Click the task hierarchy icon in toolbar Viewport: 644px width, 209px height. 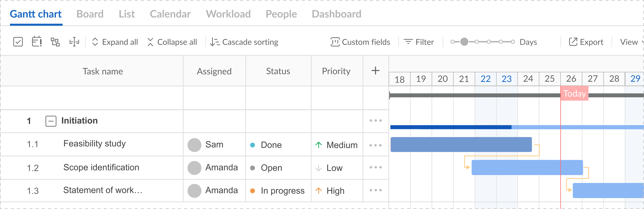click(x=55, y=42)
